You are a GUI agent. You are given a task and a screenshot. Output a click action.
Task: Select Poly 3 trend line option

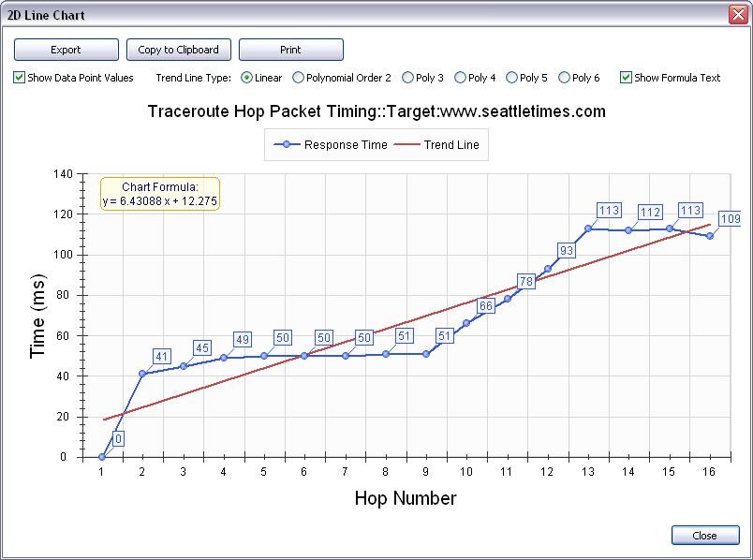point(422,78)
